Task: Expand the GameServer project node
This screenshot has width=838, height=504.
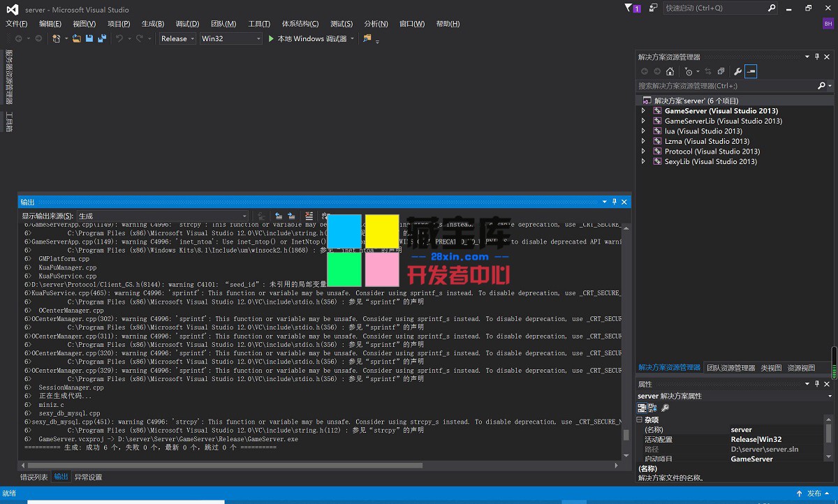Action: coord(644,111)
